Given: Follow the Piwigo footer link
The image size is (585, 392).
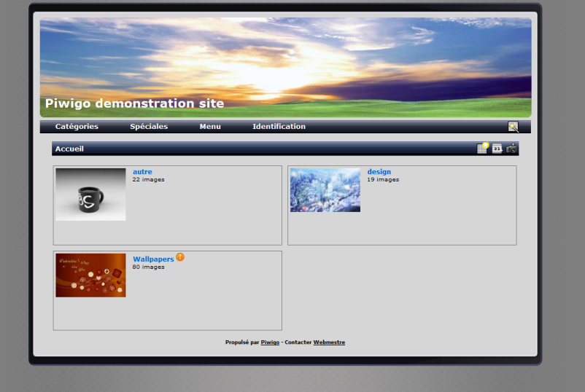Looking at the screenshot, I should (270, 342).
